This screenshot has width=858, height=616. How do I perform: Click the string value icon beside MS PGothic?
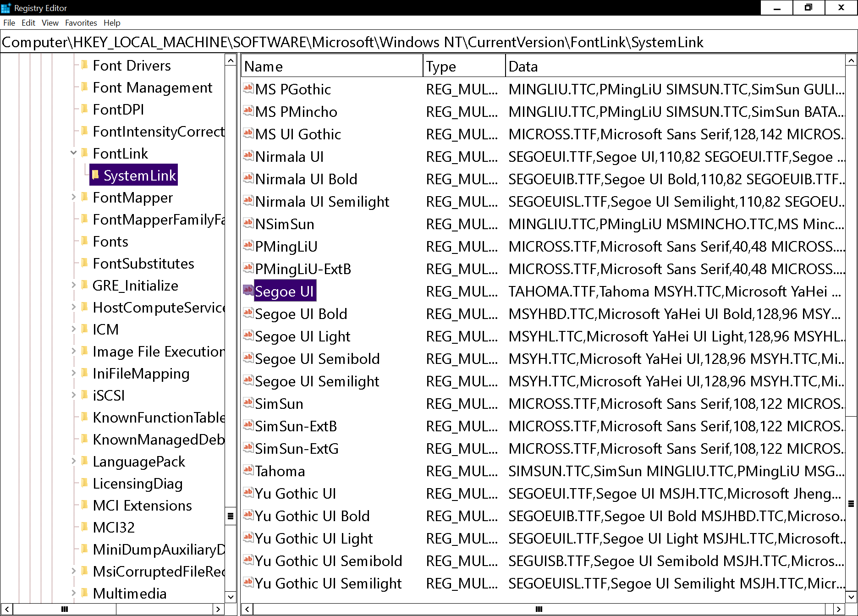click(248, 88)
